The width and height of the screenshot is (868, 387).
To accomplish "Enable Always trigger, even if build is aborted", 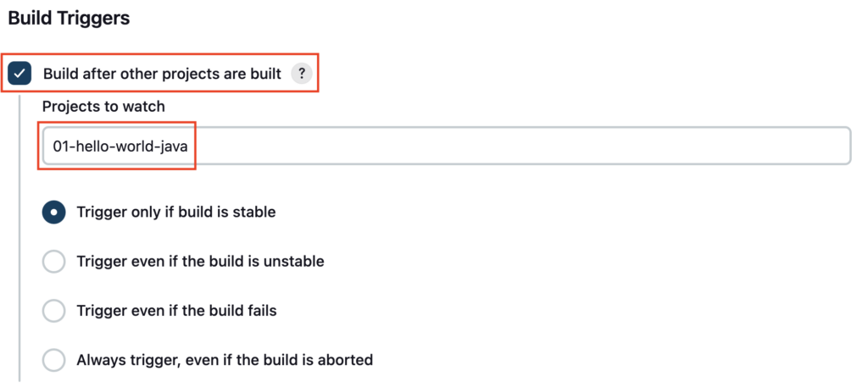I will point(53,361).
